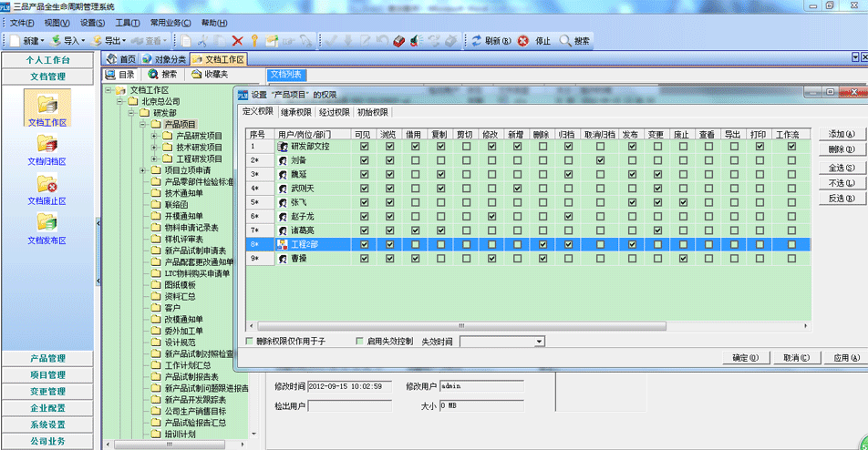Open the 文档归档区 sidebar icon
This screenshot has width=868, height=450.
tap(47, 146)
